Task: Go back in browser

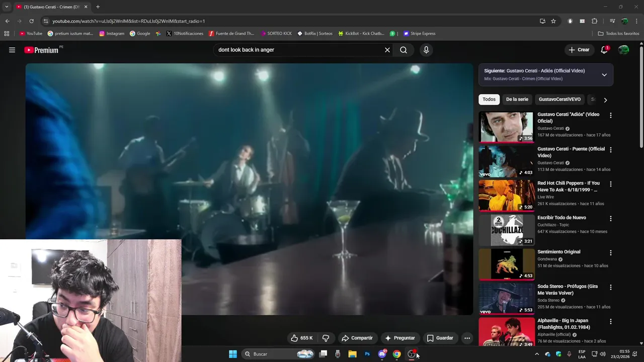Action: click(x=7, y=21)
